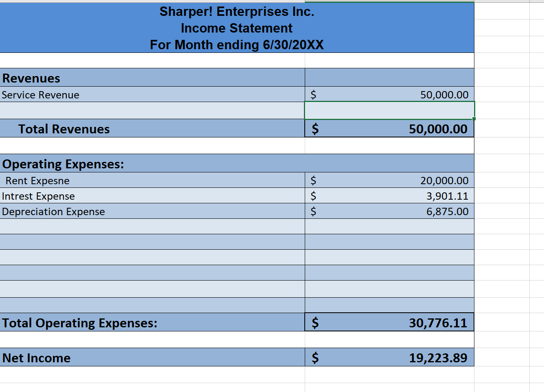Image resolution: width=544 pixels, height=392 pixels.
Task: Click the selected empty cell below Service Revenue amount
Action: click(x=389, y=110)
